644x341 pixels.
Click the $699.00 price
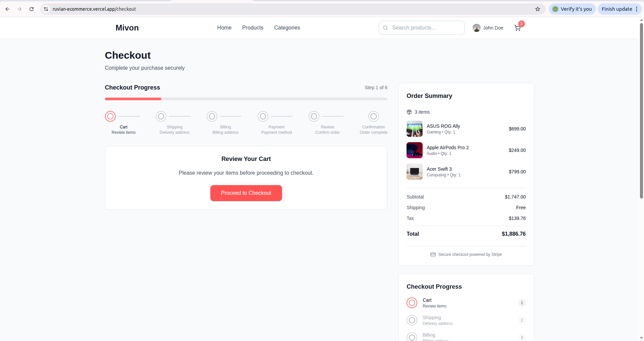point(517,129)
